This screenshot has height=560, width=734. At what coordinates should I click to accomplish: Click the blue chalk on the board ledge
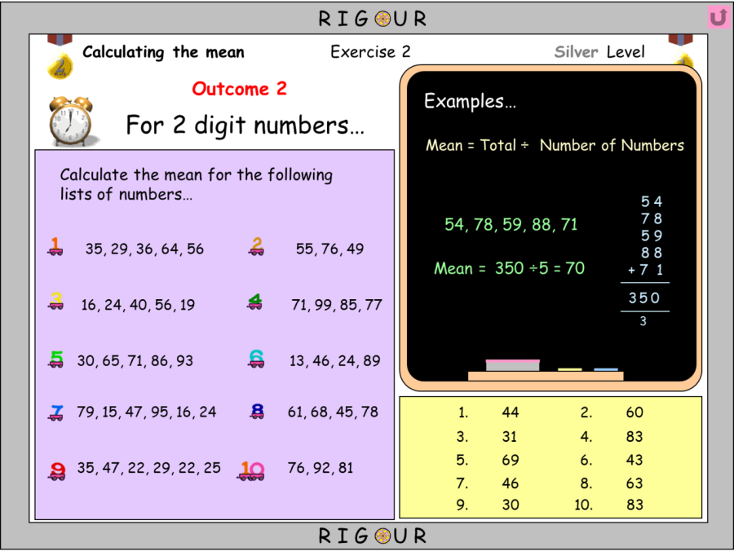(x=605, y=369)
